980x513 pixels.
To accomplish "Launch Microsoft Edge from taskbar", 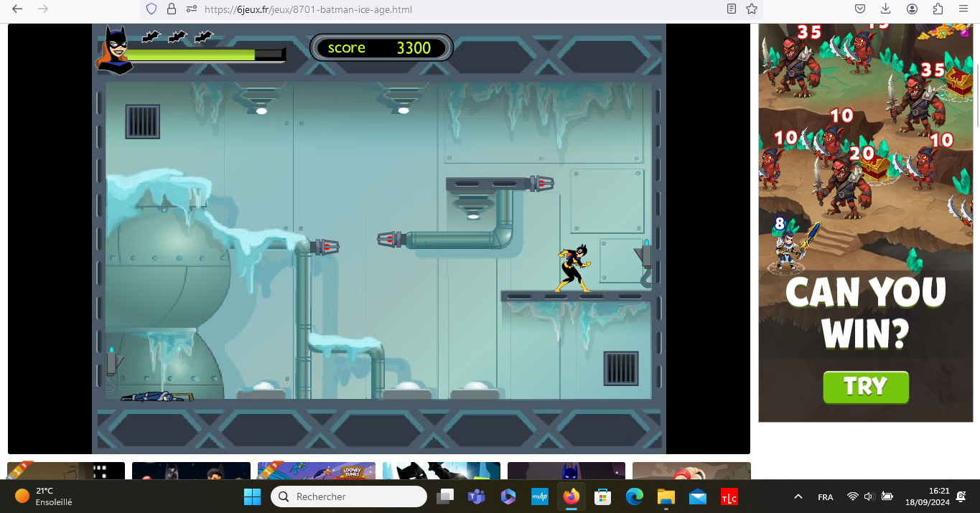I will pos(635,496).
